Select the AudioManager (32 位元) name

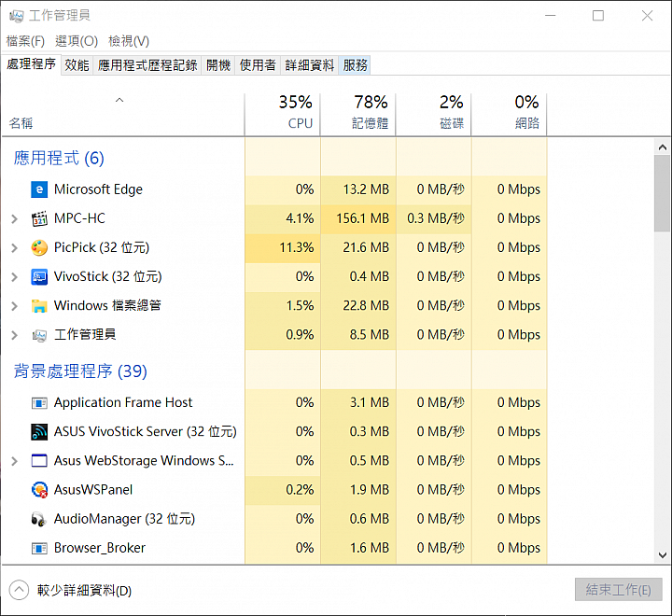coord(125,519)
